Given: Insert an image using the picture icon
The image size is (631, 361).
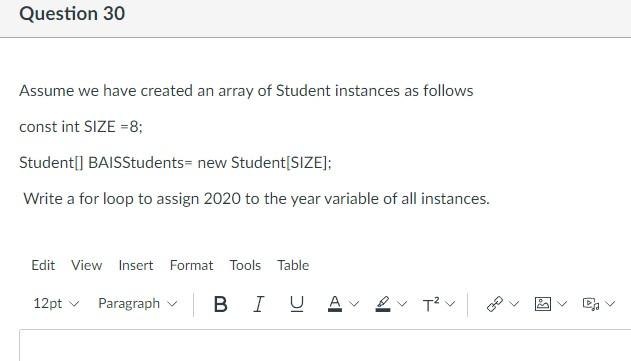Looking at the screenshot, I should coord(542,304).
